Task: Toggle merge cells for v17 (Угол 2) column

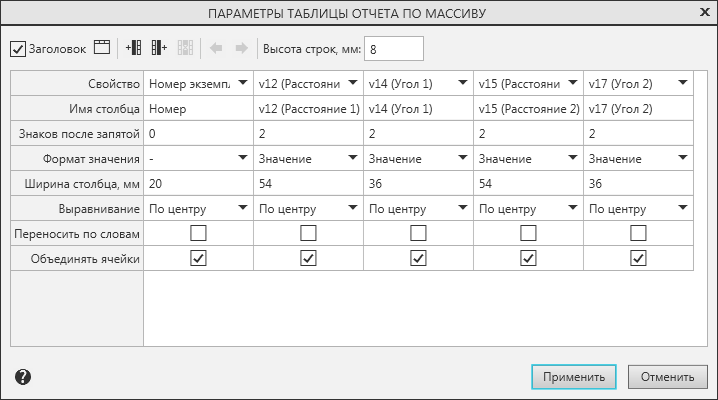Action: 638,258
